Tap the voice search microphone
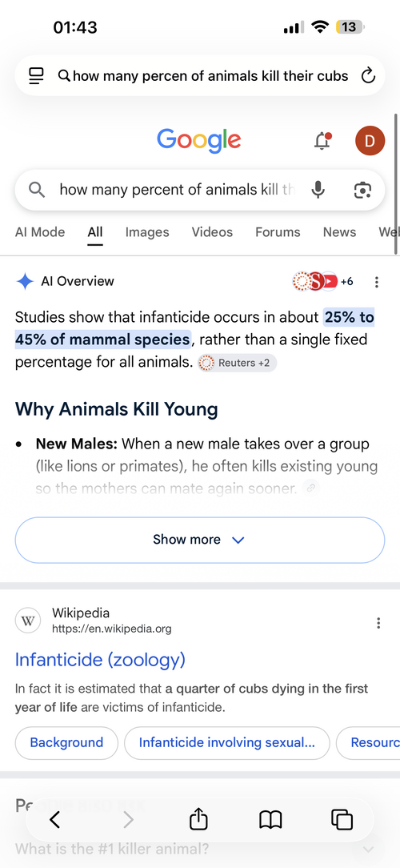Screen dimensions: 400x868 click(318, 190)
